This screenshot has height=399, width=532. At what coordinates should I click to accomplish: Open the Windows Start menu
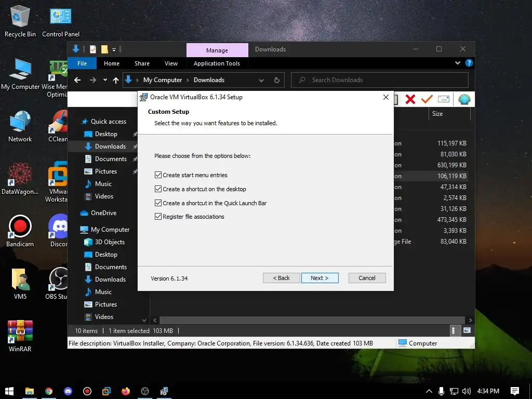[9, 391]
